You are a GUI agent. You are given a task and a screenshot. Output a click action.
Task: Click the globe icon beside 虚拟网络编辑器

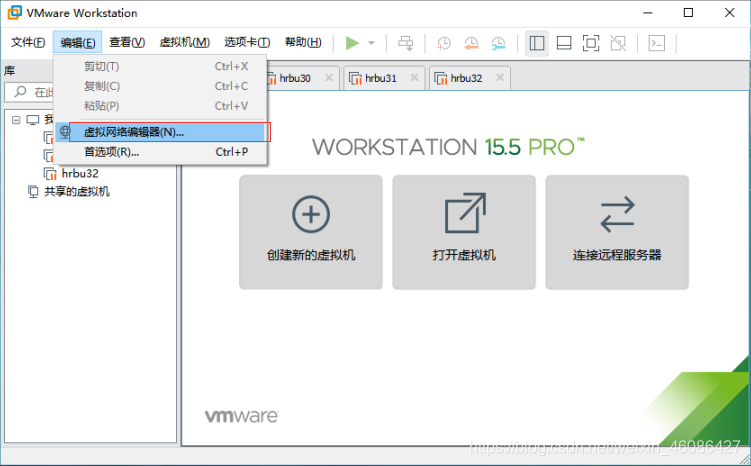(x=65, y=132)
